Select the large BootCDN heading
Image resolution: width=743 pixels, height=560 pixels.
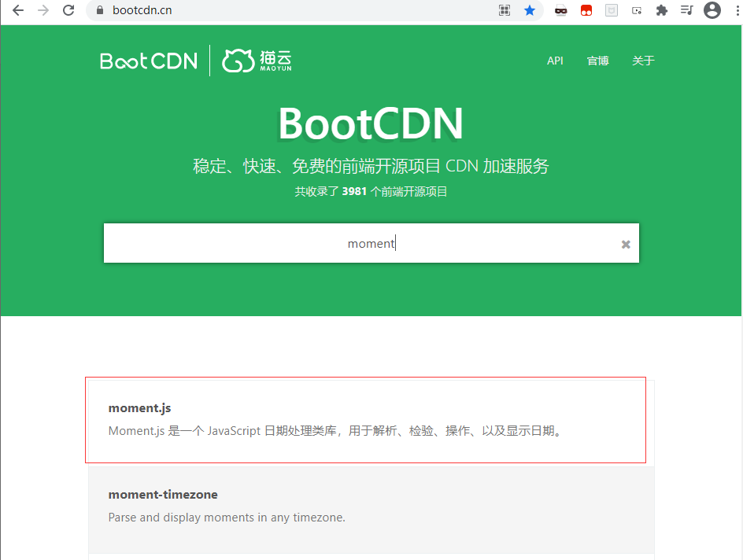click(371, 123)
